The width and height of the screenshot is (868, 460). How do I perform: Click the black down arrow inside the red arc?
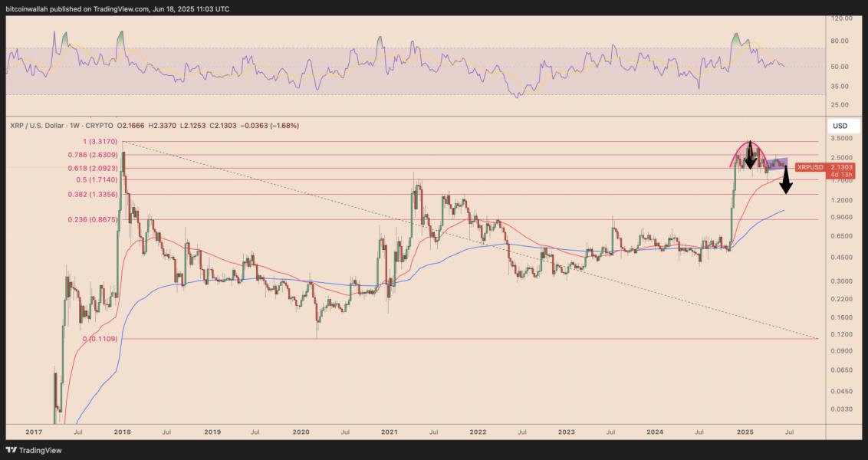coord(749,153)
